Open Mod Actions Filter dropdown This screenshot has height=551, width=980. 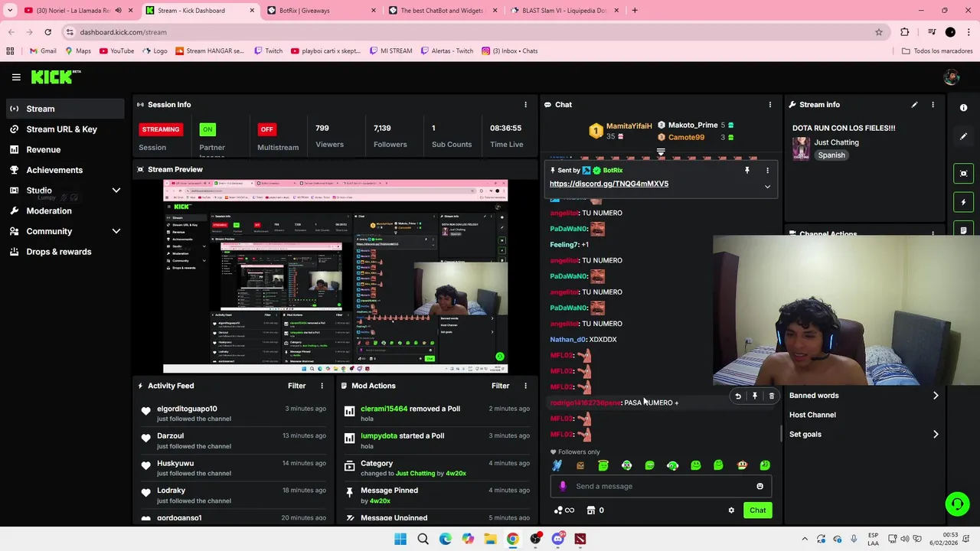[500, 386]
